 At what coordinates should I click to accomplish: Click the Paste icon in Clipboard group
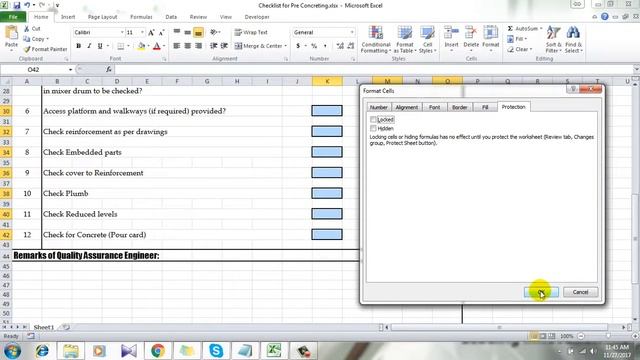click(x=11, y=33)
